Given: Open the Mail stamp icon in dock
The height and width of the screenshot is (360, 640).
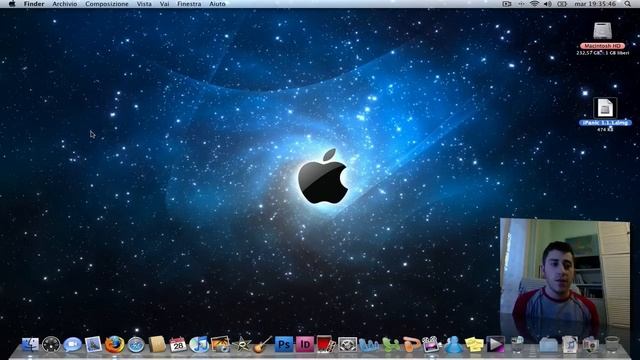Looking at the screenshot, I should pos(93,344).
